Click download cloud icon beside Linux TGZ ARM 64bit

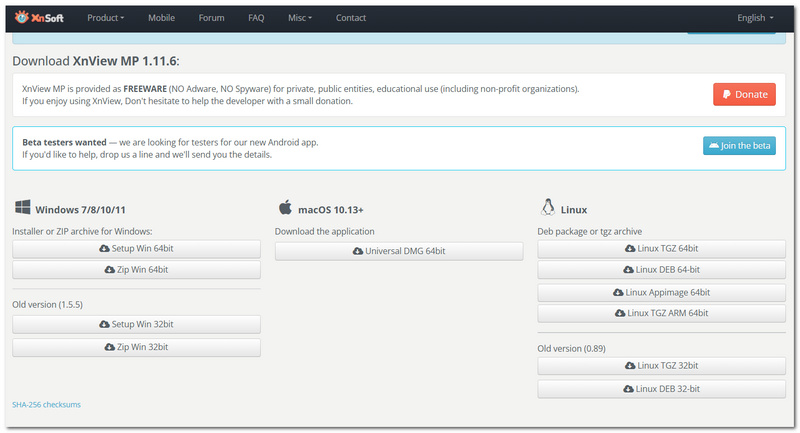tap(620, 313)
